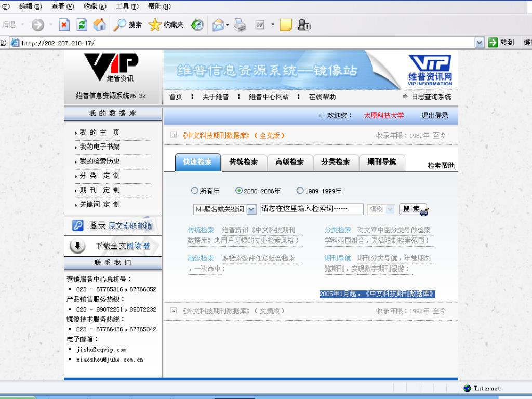Open the 工具(T) menu
Viewport: 532px width, 399px height.
click(x=127, y=6)
